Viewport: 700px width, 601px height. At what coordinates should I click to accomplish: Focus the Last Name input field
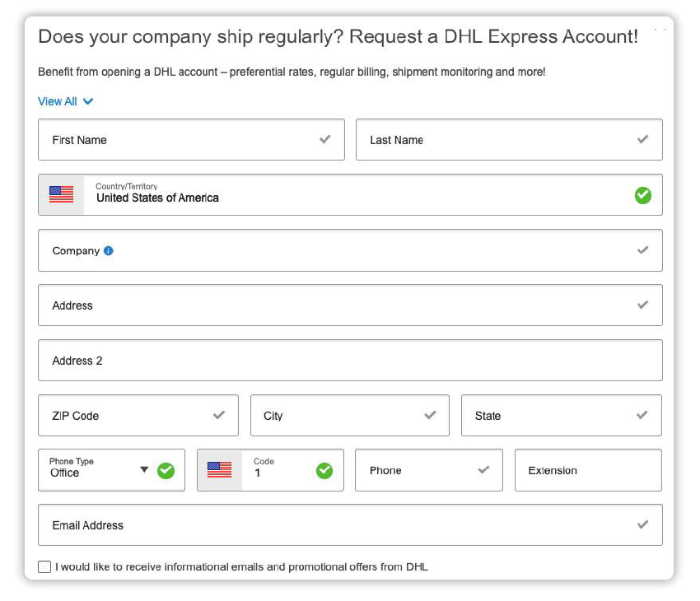494,140
